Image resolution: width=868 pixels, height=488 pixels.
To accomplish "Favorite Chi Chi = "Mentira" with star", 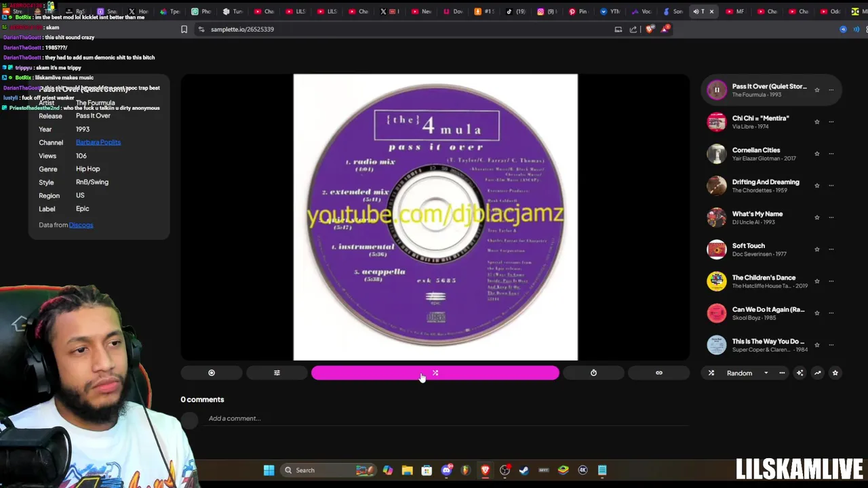I will (x=817, y=122).
